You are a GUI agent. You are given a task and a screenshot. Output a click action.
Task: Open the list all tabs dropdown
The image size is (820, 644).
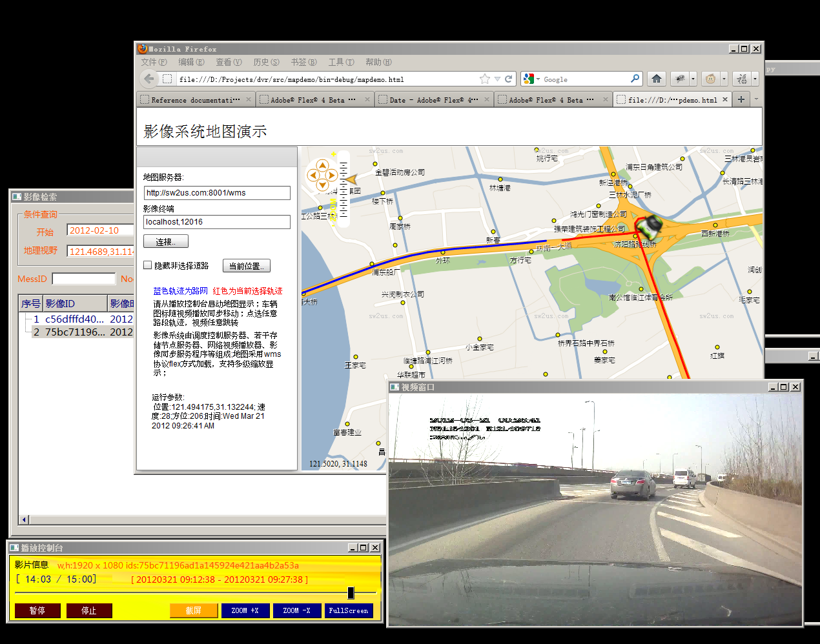[756, 99]
